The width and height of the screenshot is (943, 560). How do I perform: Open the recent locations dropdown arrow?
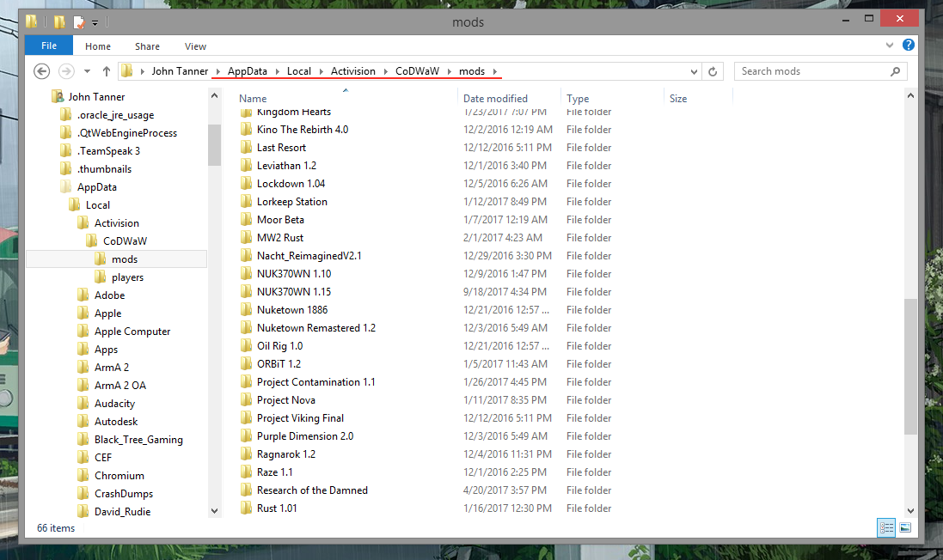coord(87,71)
